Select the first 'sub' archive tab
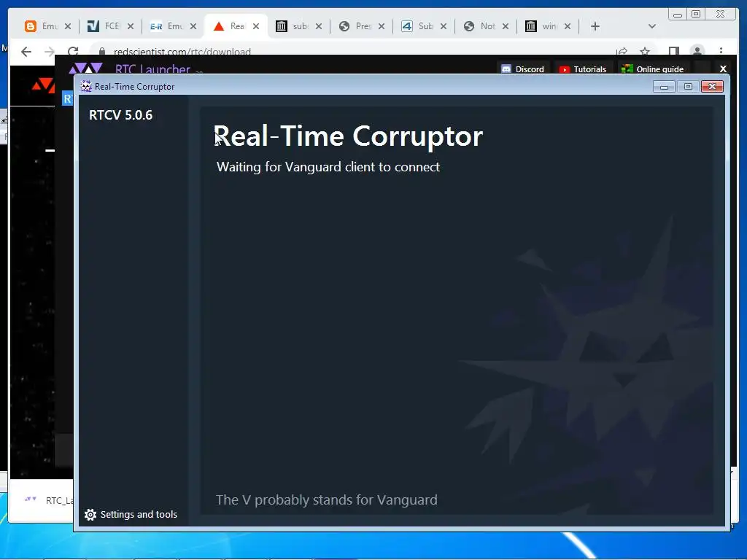The height and width of the screenshot is (560, 747). click(293, 26)
